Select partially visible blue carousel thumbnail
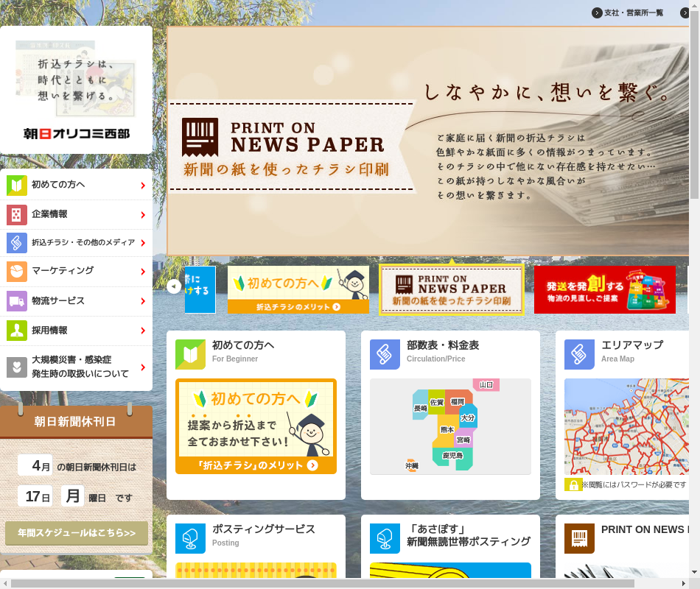Screen dimensions: 700x589 click(200, 289)
